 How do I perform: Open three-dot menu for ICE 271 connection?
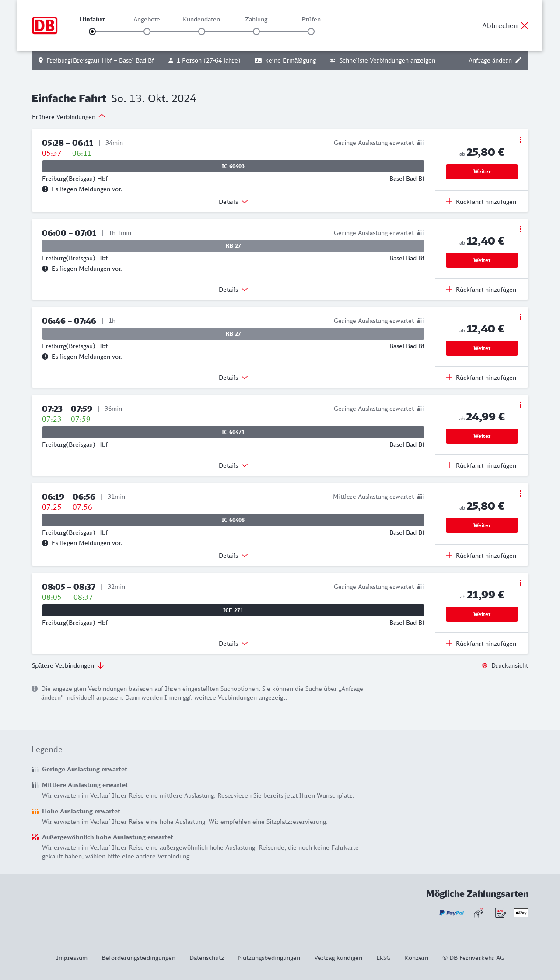pyautogui.click(x=520, y=583)
